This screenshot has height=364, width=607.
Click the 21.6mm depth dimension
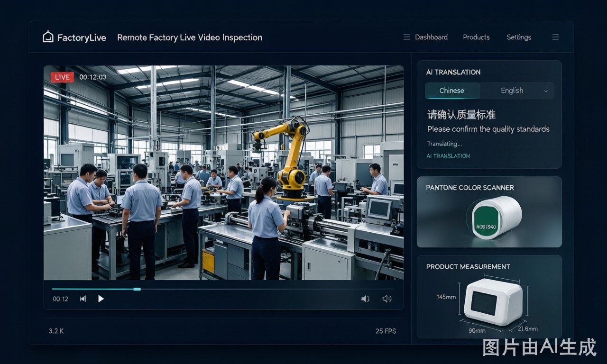click(x=527, y=329)
